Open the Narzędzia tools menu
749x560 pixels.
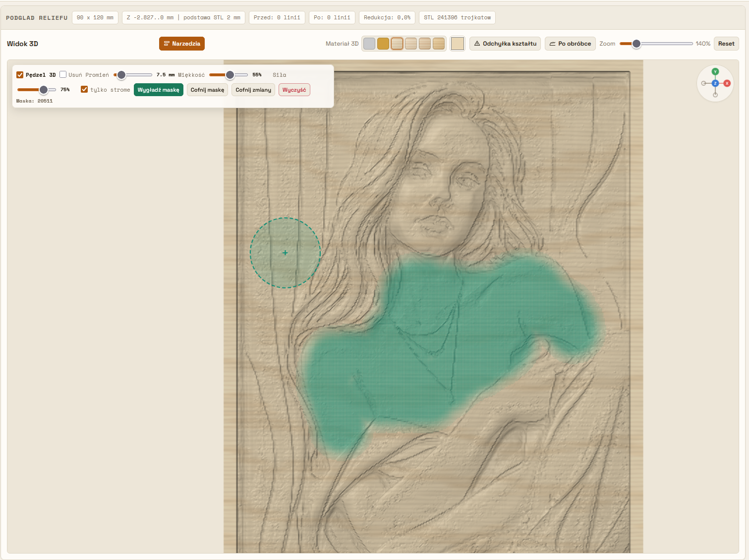pyautogui.click(x=182, y=44)
